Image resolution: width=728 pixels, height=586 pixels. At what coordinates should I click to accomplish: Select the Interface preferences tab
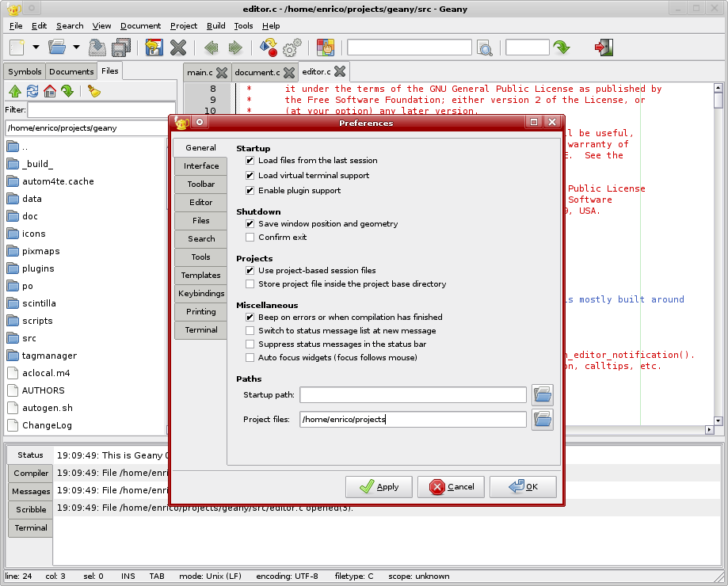(x=201, y=166)
